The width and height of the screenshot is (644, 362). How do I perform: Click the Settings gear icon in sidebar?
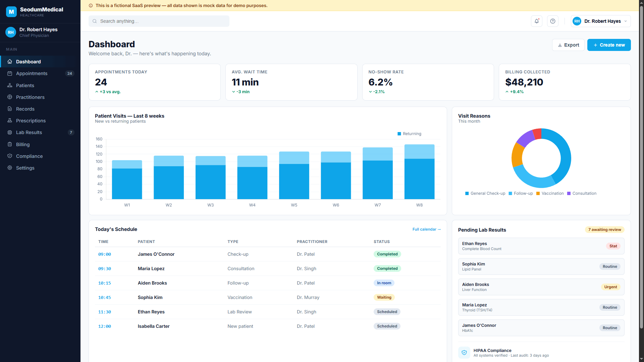10,168
